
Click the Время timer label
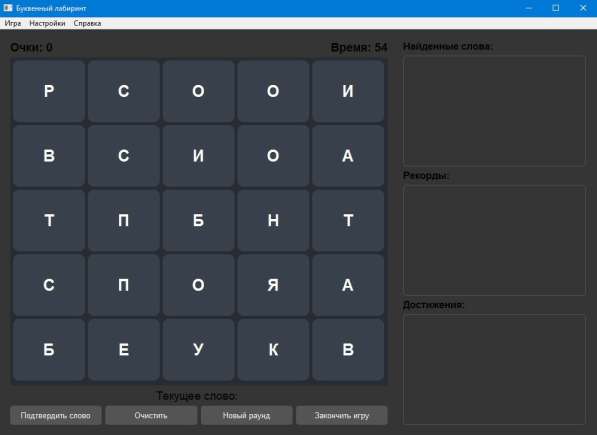pos(359,48)
